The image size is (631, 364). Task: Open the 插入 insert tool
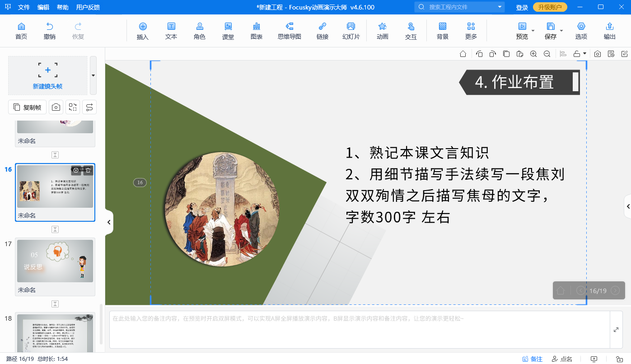(x=143, y=31)
